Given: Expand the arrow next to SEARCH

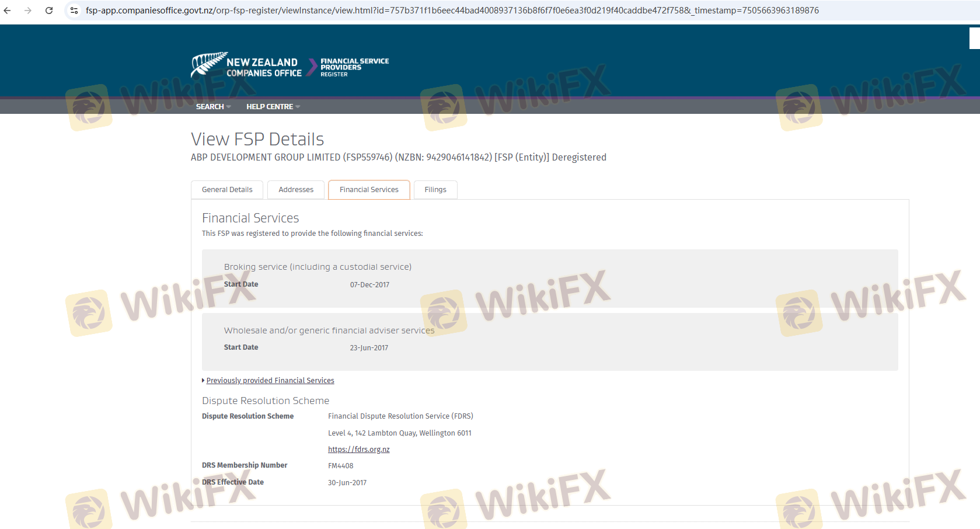Looking at the screenshot, I should pyautogui.click(x=229, y=107).
